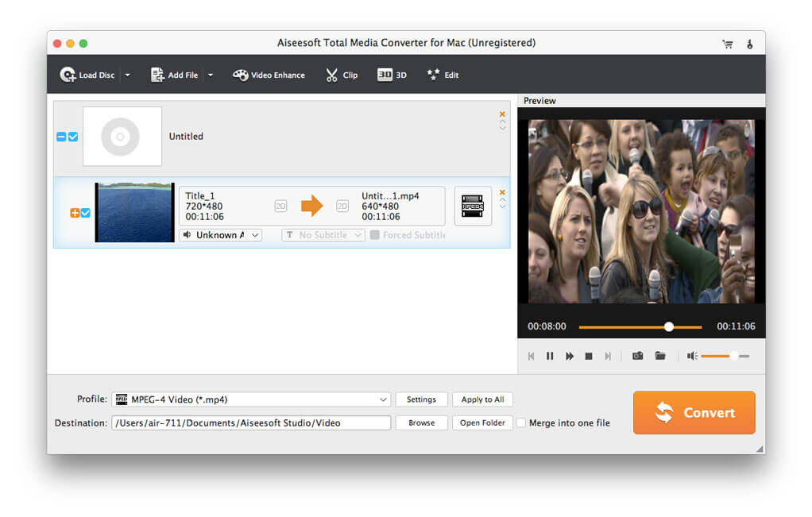This screenshot has width=812, height=517.
Task: Click the 00:08:00 current time in preview
Action: [x=547, y=326]
